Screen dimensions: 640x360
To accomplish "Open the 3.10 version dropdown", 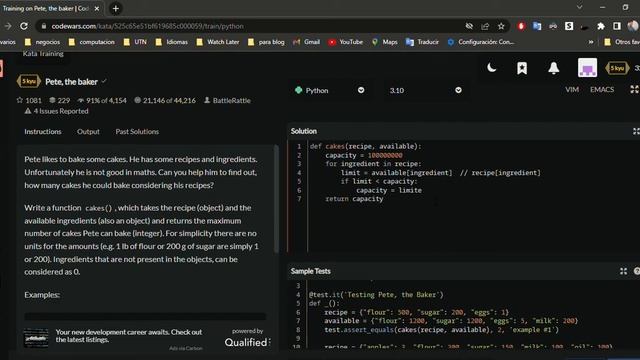I will 425,90.
